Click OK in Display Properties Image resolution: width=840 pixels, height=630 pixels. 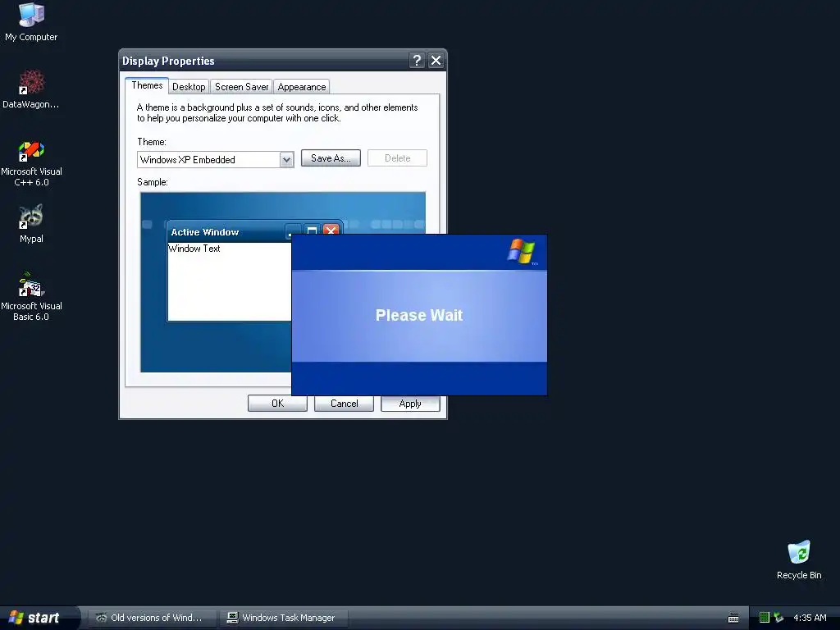[277, 404]
